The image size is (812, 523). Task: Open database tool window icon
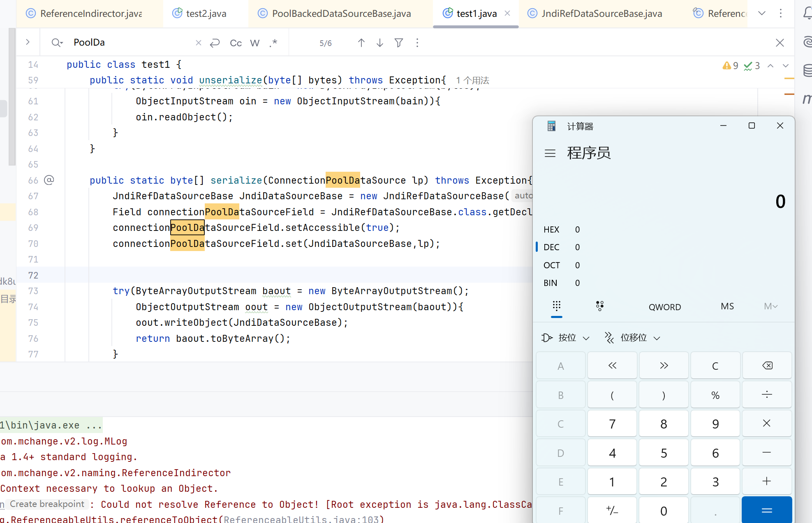point(807,70)
